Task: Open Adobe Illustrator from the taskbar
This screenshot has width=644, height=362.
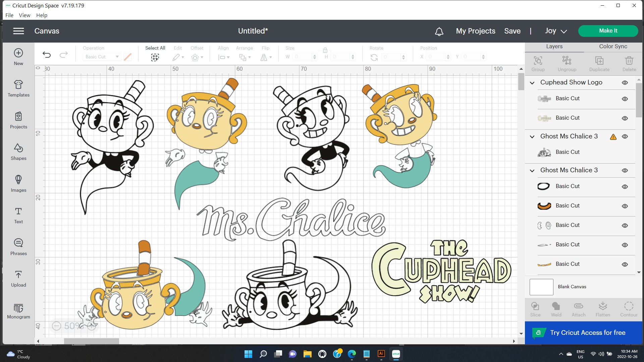Action: (381, 354)
